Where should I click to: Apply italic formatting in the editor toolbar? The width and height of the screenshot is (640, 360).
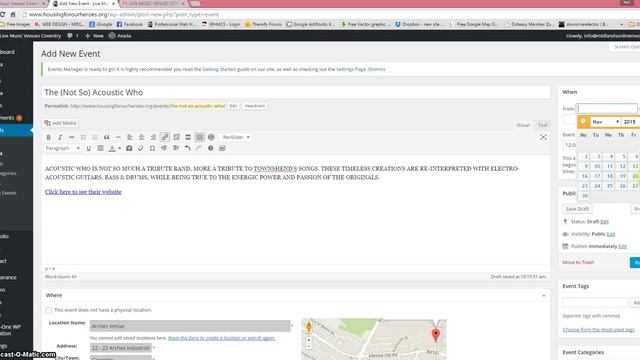pyautogui.click(x=60, y=137)
